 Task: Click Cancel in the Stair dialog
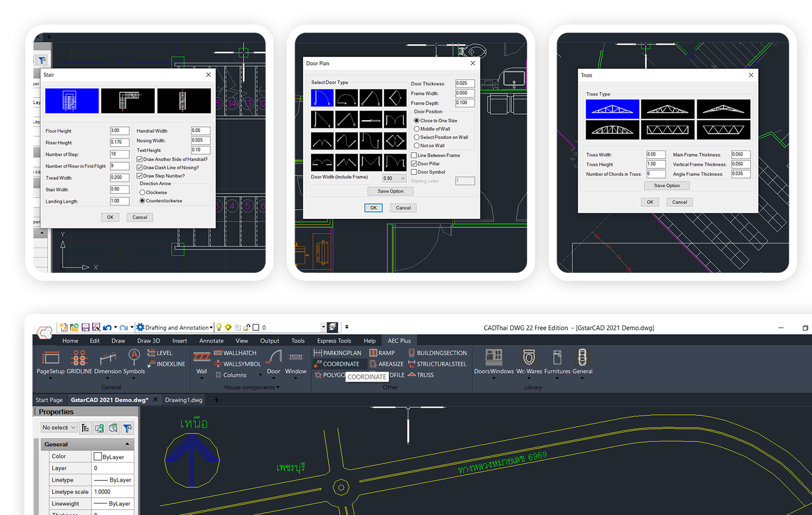(x=140, y=217)
